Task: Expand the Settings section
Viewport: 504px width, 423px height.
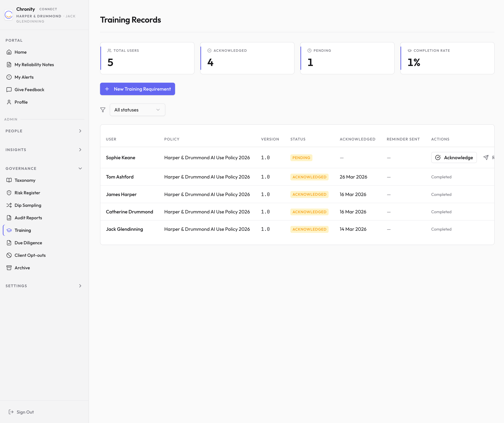Action: 80,286
